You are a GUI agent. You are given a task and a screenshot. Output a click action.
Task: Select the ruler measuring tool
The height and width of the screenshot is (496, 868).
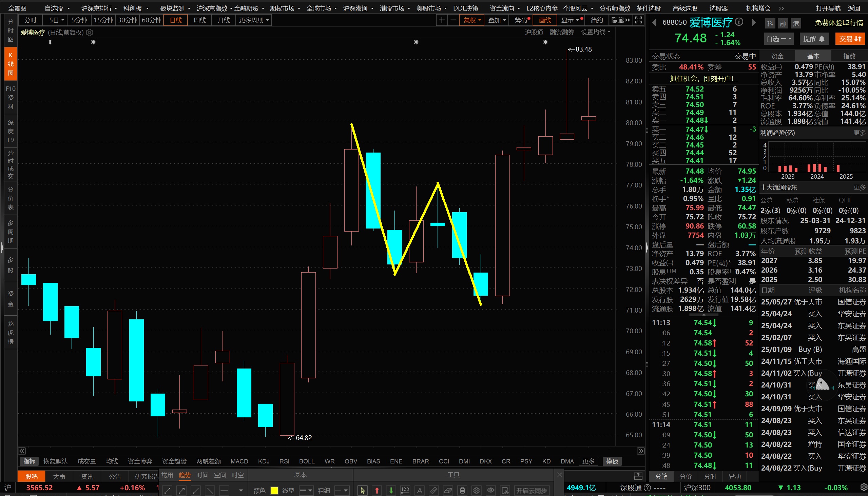pyautogui.click(x=433, y=491)
